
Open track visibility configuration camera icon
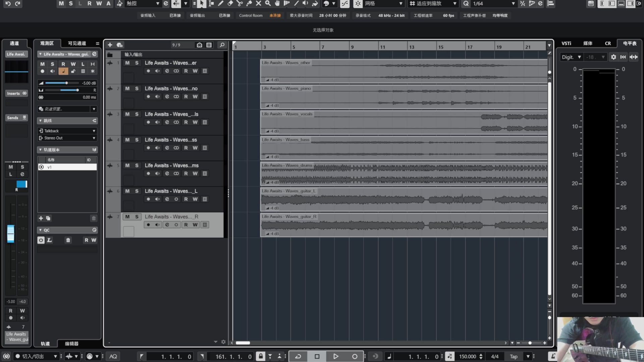[199, 45]
